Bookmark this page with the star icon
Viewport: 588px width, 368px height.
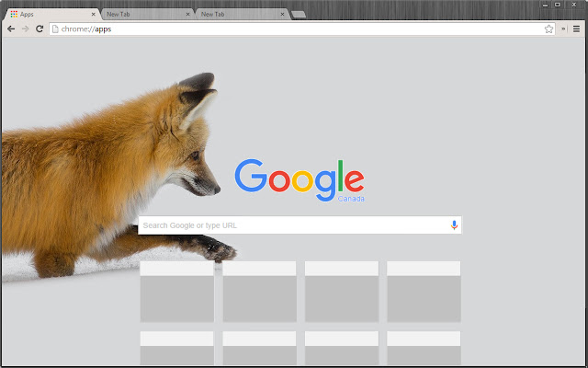(548, 29)
